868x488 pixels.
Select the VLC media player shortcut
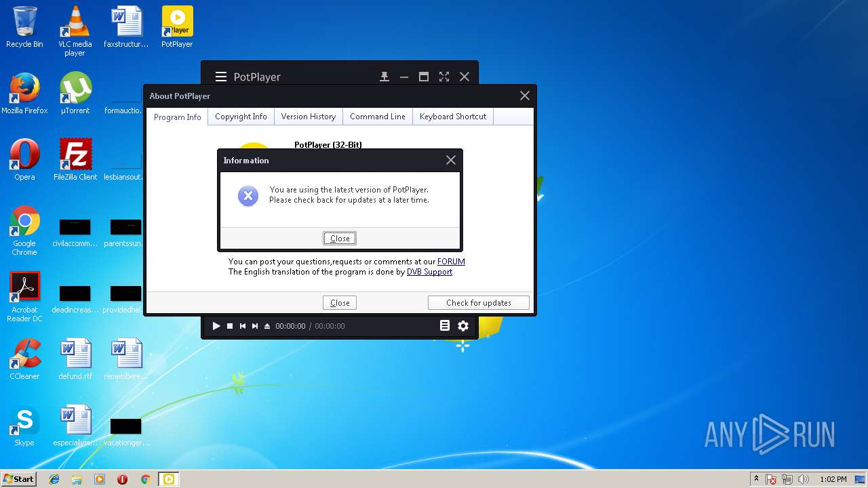pyautogui.click(x=75, y=31)
